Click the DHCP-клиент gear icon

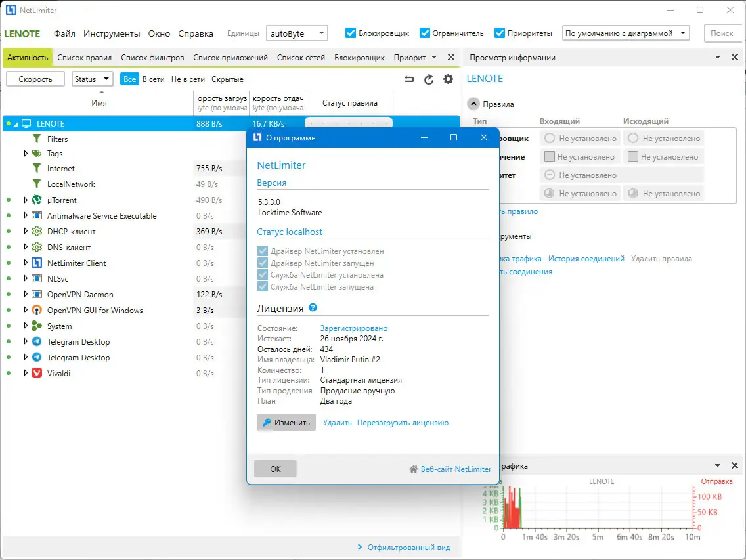point(37,231)
